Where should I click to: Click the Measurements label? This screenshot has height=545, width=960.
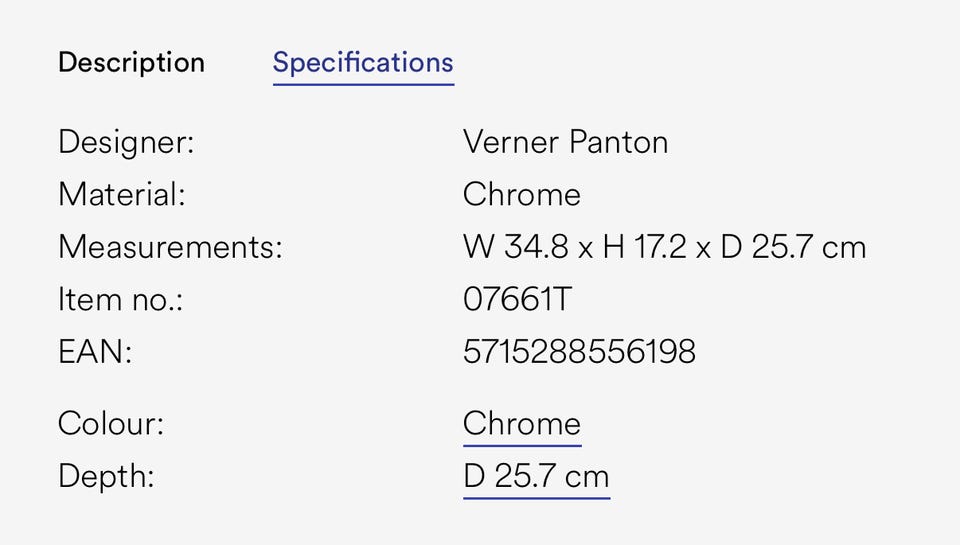170,247
